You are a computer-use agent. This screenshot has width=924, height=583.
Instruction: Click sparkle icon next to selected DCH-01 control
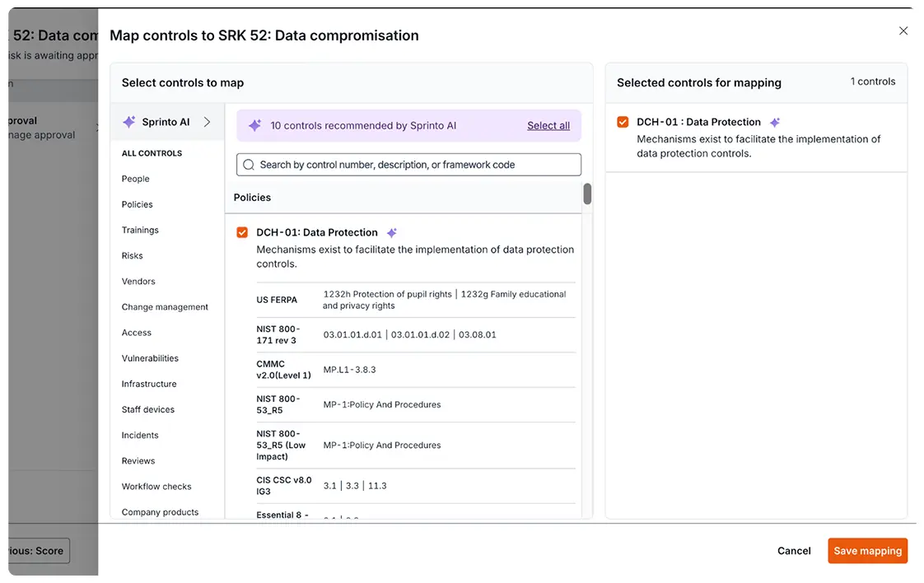(x=774, y=123)
